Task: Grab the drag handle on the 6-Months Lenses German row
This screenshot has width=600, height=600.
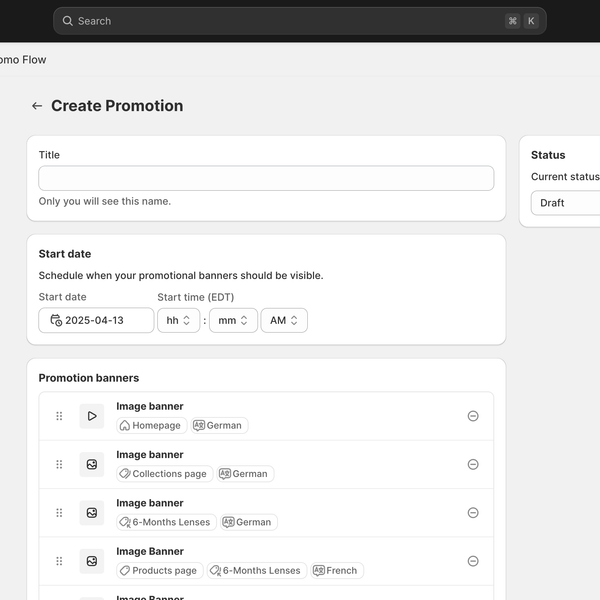Action: (x=59, y=513)
